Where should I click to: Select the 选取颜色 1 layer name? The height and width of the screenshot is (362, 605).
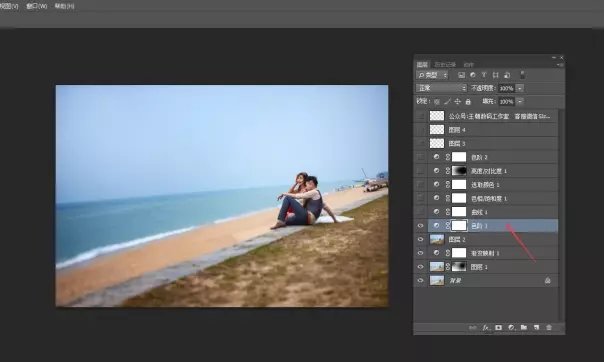click(x=485, y=185)
